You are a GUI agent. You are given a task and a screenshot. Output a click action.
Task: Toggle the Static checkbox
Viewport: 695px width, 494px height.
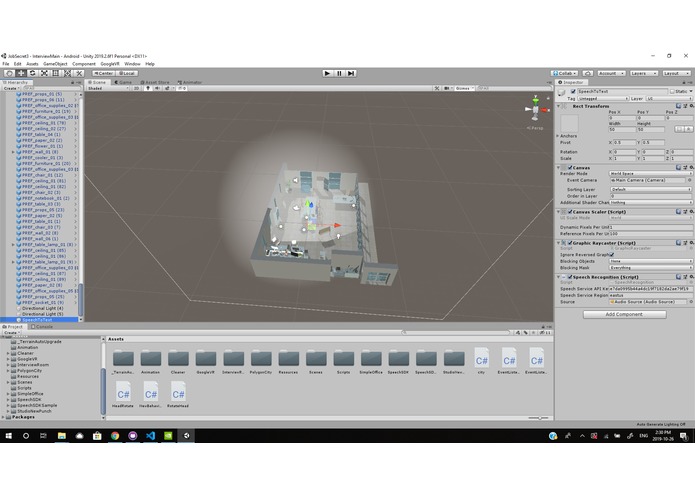tap(672, 91)
